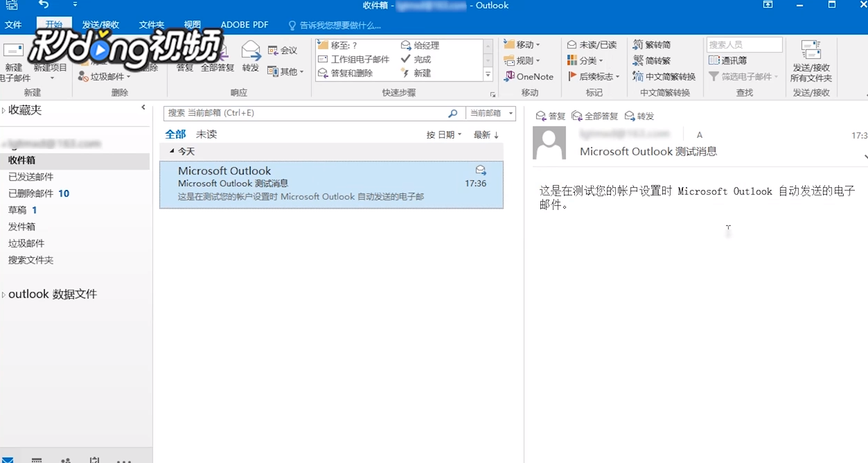
Task: Switch to People view icon
Action: point(66,460)
